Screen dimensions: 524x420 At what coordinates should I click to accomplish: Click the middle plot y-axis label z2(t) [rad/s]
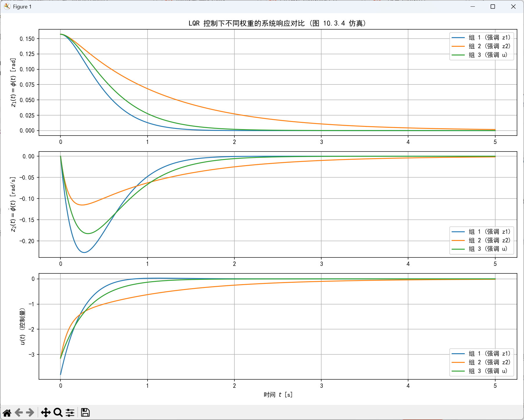(13, 204)
